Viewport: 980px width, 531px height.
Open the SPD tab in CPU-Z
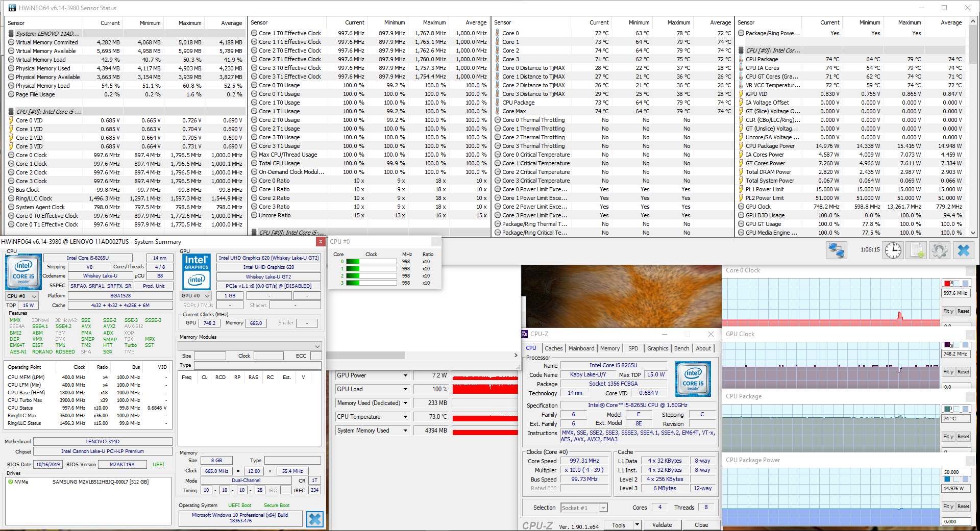pyautogui.click(x=633, y=348)
